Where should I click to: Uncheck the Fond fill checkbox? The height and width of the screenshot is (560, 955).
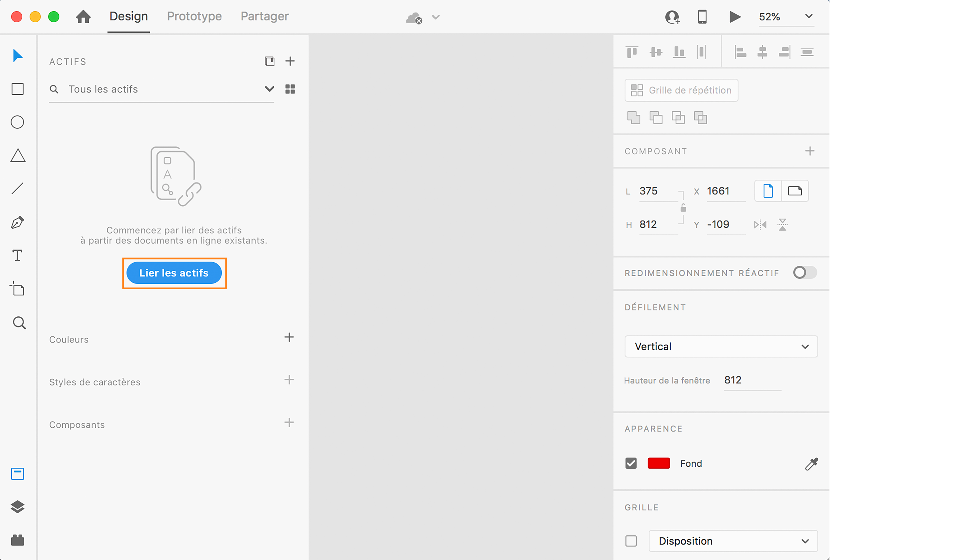click(x=631, y=463)
